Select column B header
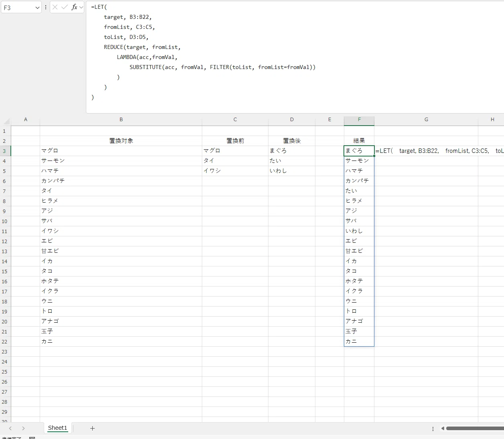 tap(121, 120)
